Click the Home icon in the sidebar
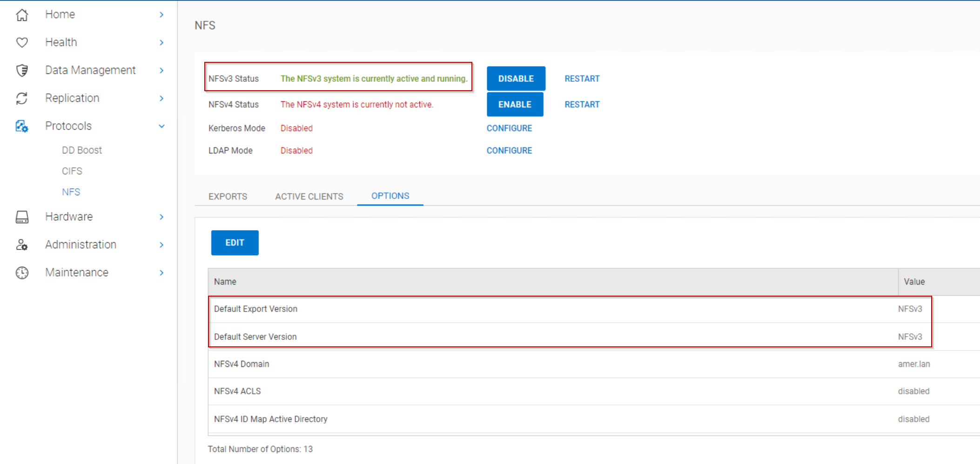The image size is (980, 464). click(x=22, y=14)
